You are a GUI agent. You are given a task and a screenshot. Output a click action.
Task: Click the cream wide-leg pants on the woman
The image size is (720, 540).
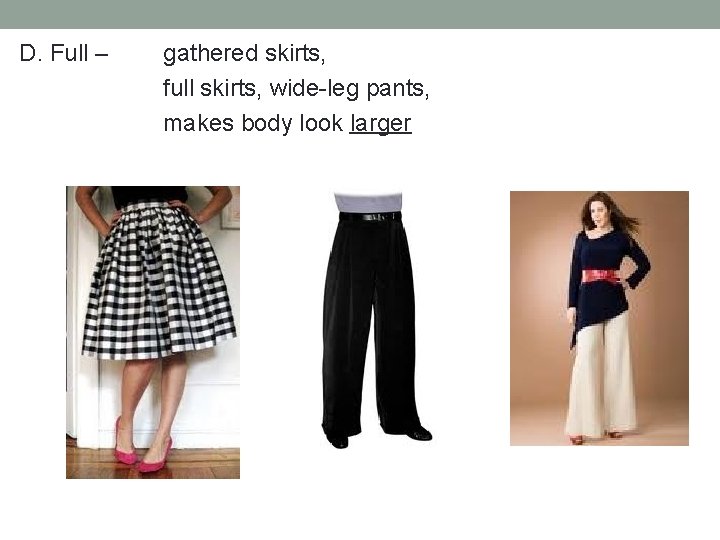pos(602,378)
